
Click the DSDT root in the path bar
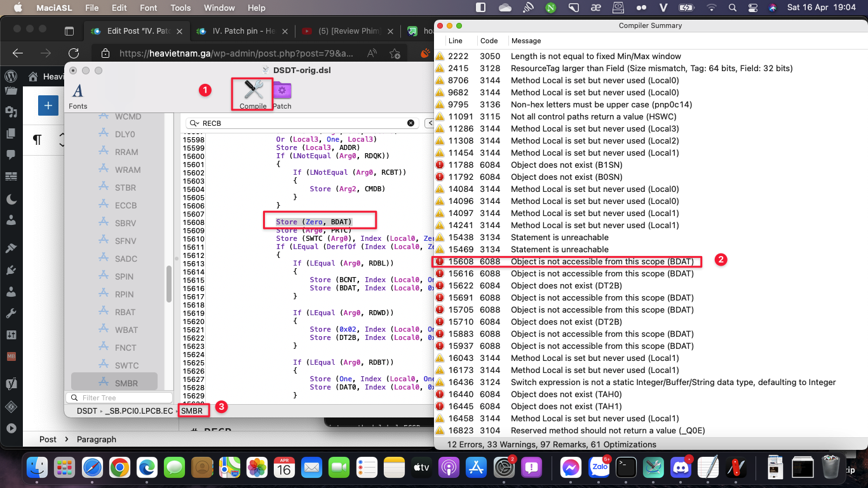point(87,411)
